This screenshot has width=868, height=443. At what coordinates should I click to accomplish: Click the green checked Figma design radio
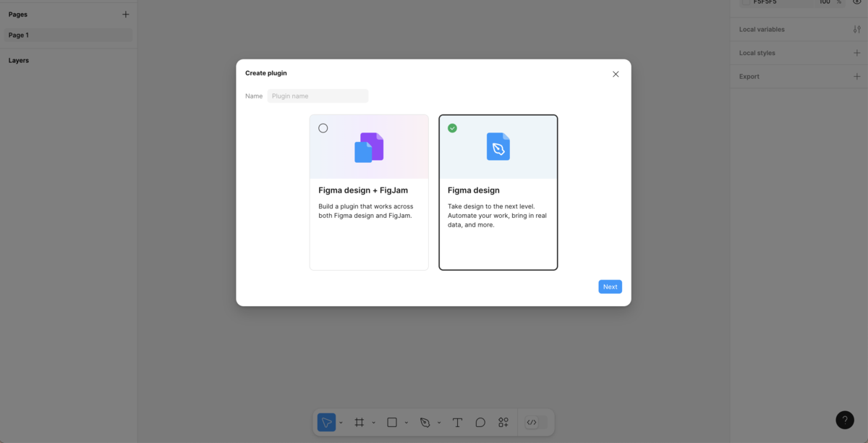452,128
